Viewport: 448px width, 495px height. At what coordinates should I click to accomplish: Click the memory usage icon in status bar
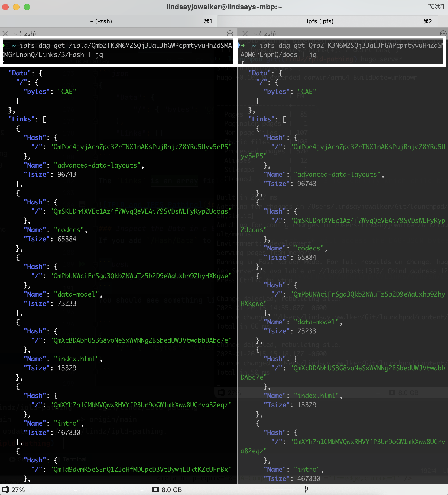(x=155, y=490)
